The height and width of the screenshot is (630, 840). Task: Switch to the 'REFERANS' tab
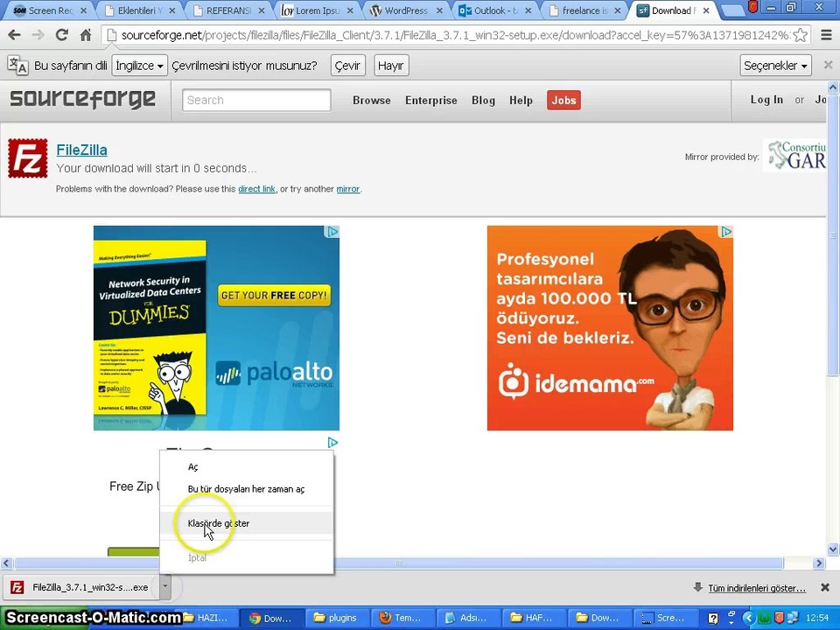pos(228,10)
